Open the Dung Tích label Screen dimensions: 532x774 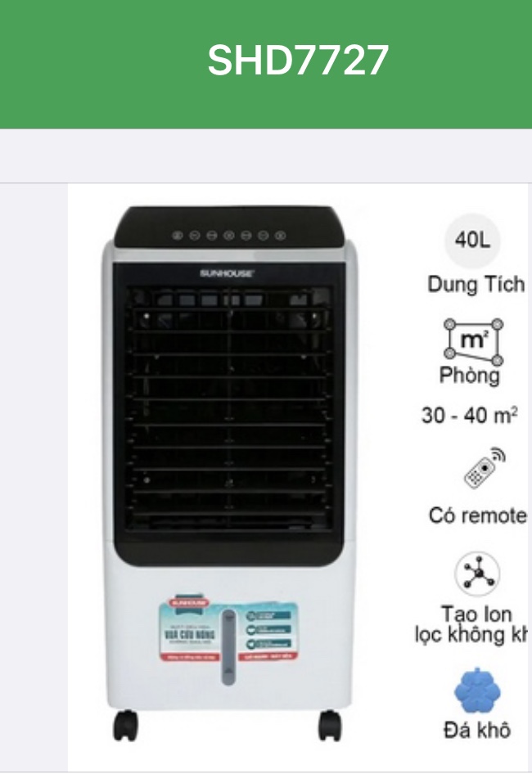(476, 285)
